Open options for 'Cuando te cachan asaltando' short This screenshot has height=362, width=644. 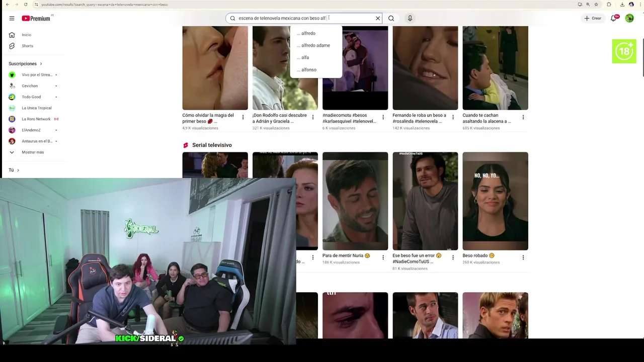[523, 117]
